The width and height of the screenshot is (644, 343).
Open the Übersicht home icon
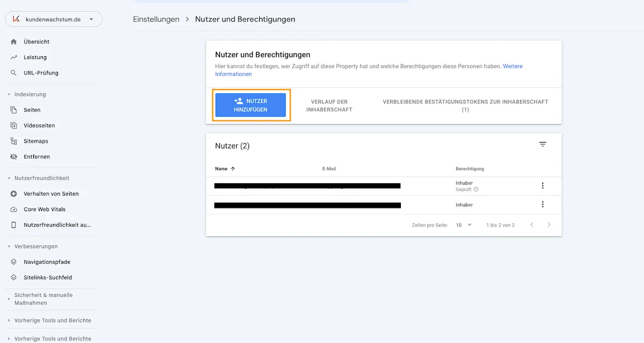click(12, 41)
